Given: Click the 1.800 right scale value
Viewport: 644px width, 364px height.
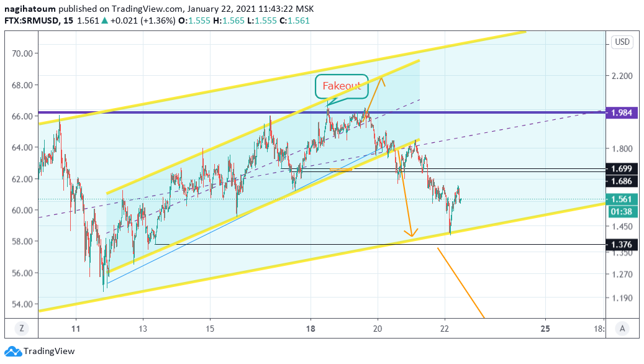Looking at the screenshot, I should [622, 148].
